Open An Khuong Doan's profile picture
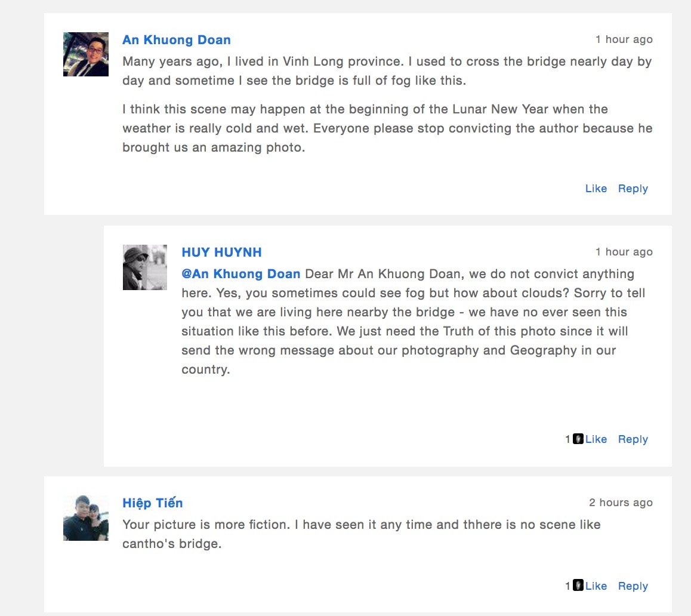The image size is (691, 616). [86, 54]
